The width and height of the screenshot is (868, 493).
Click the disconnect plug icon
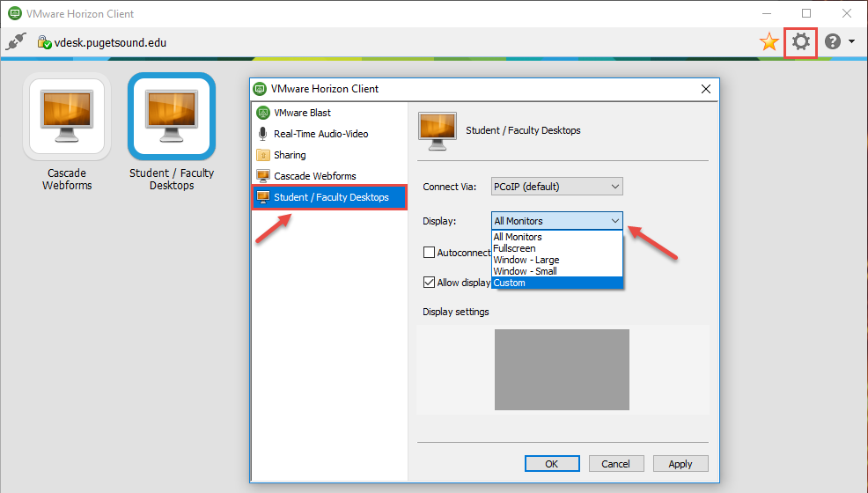16,41
